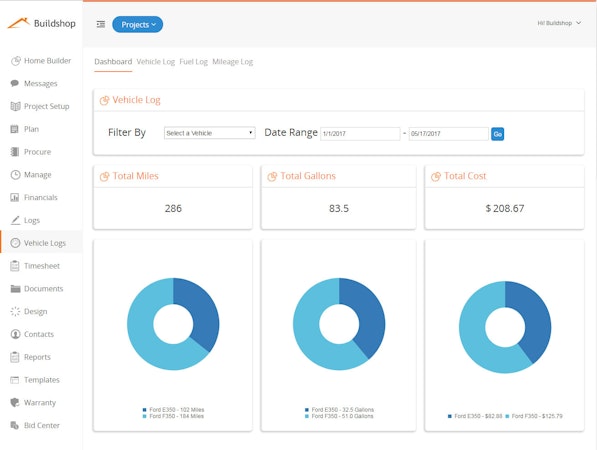Click the Ford E350 Miles legend swatch
Image resolution: width=597 pixels, height=450 pixels.
(x=144, y=410)
